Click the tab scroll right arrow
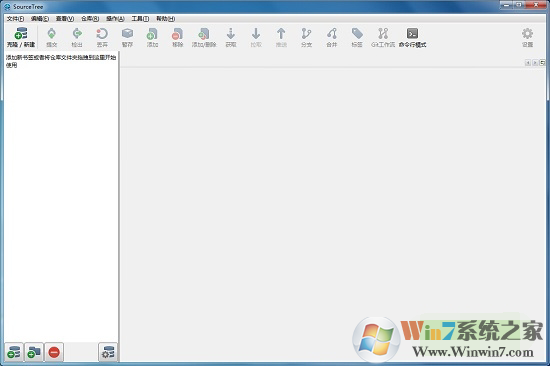Screen dimensions: 550x366 [535, 62]
